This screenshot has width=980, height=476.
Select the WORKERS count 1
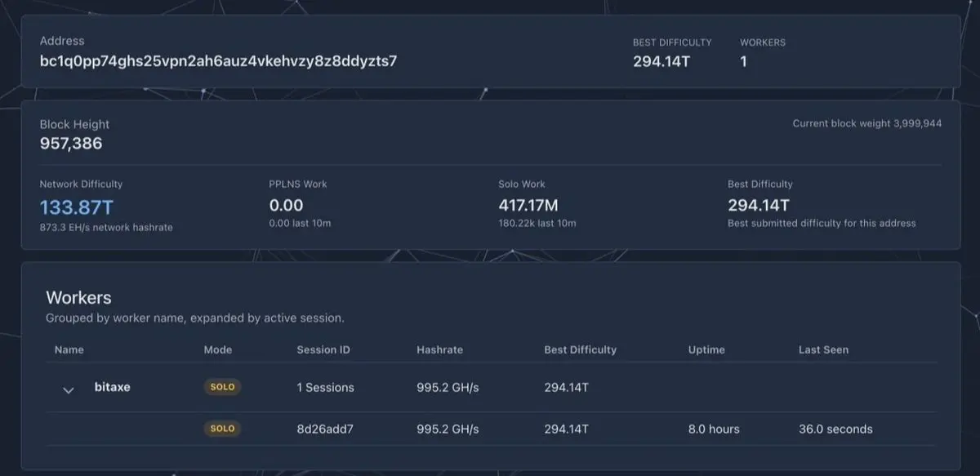(744, 61)
